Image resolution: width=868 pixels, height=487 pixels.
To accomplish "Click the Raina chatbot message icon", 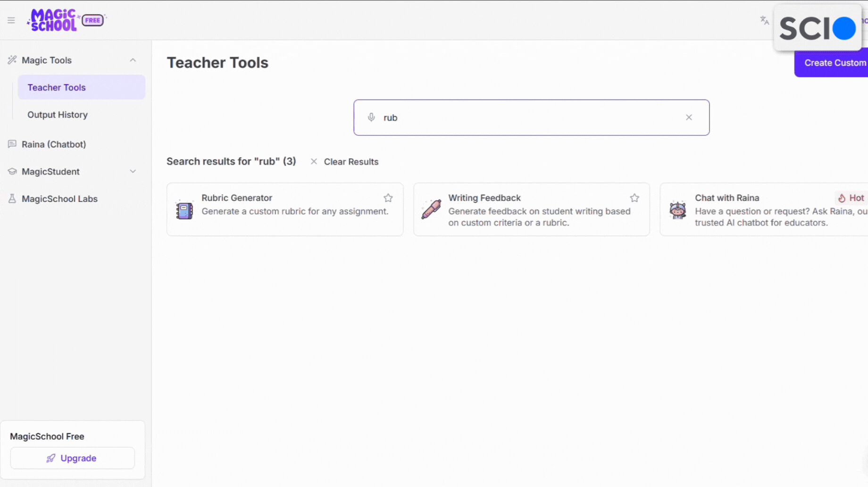I will click(12, 144).
